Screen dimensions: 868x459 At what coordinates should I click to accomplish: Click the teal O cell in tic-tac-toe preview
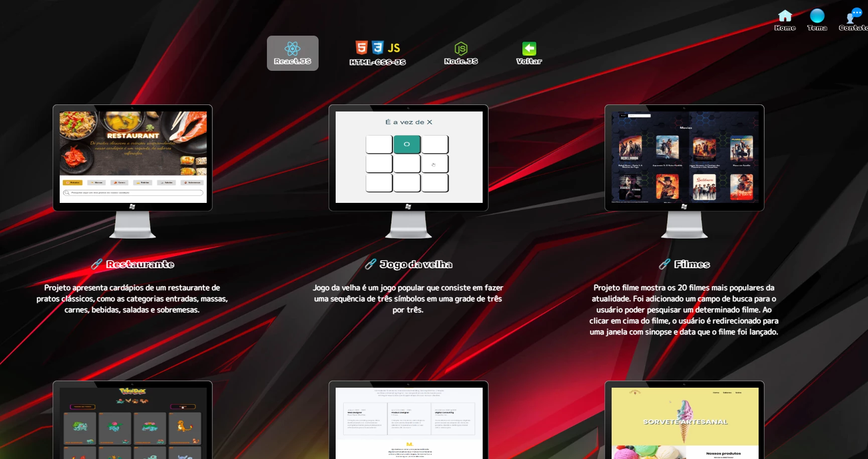pyautogui.click(x=407, y=144)
